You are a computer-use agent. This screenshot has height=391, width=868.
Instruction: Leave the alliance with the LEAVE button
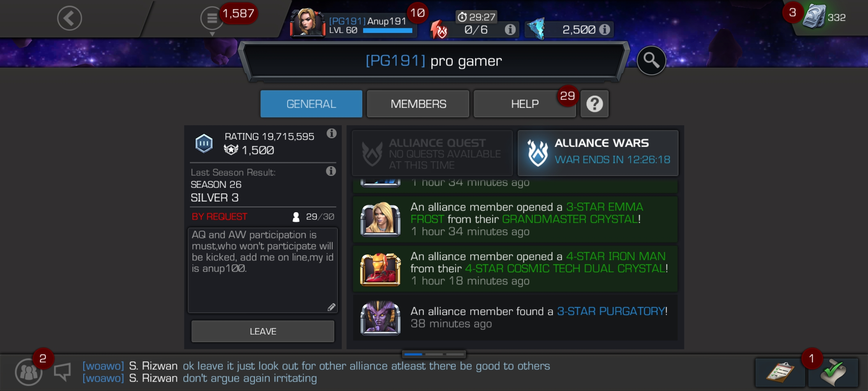pyautogui.click(x=263, y=331)
